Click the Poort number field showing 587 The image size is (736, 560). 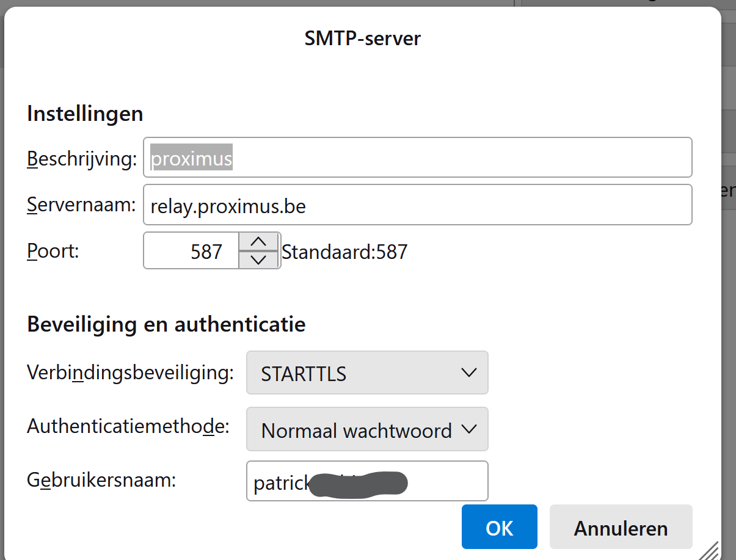pyautogui.click(x=191, y=250)
